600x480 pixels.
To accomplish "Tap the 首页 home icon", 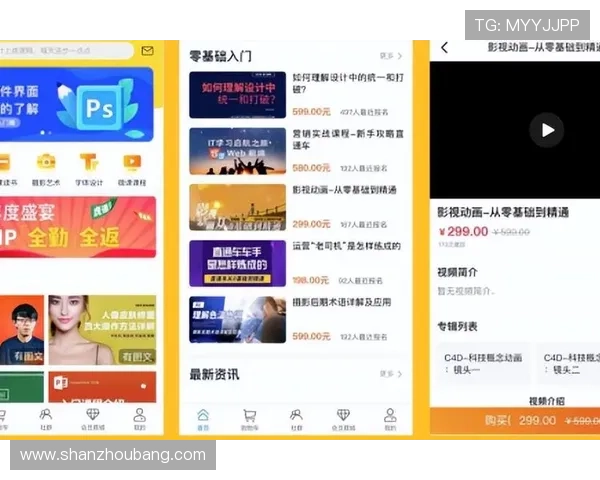I will (203, 416).
